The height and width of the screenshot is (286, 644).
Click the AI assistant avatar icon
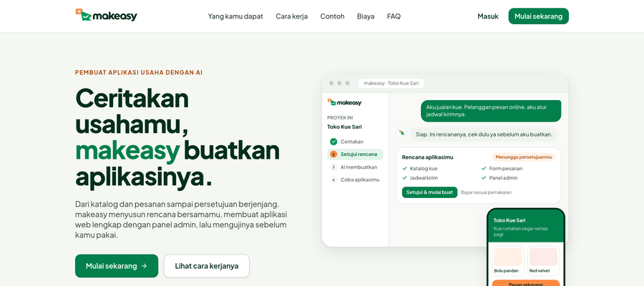[401, 133]
